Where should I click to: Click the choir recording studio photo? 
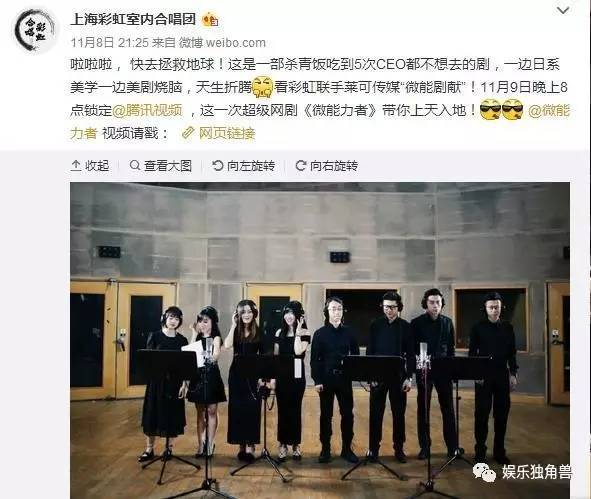point(320,340)
